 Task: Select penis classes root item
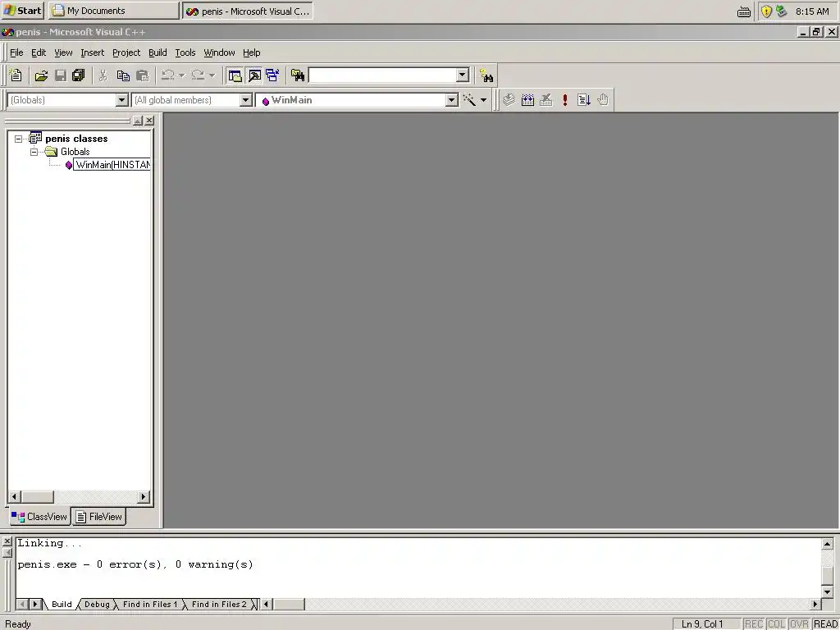point(76,139)
